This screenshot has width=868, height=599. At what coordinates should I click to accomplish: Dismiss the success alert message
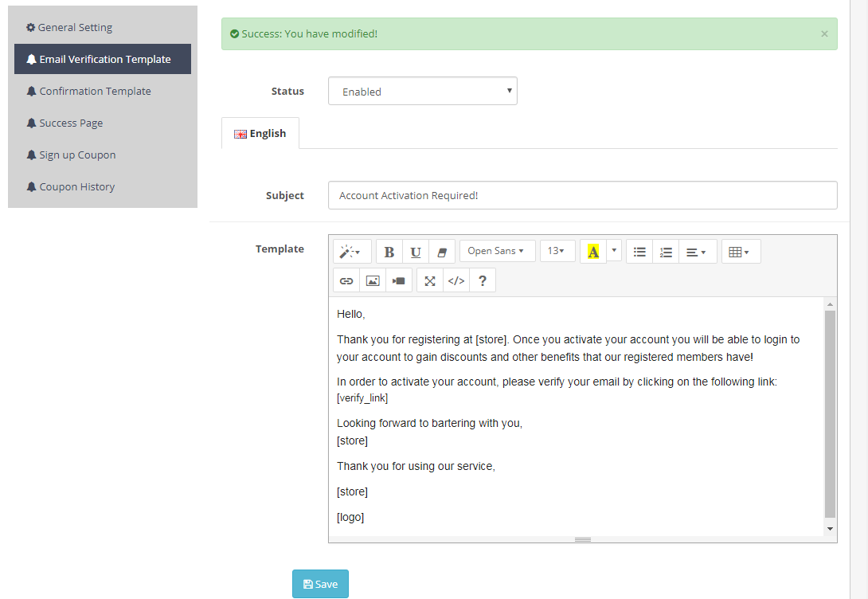[x=824, y=33]
